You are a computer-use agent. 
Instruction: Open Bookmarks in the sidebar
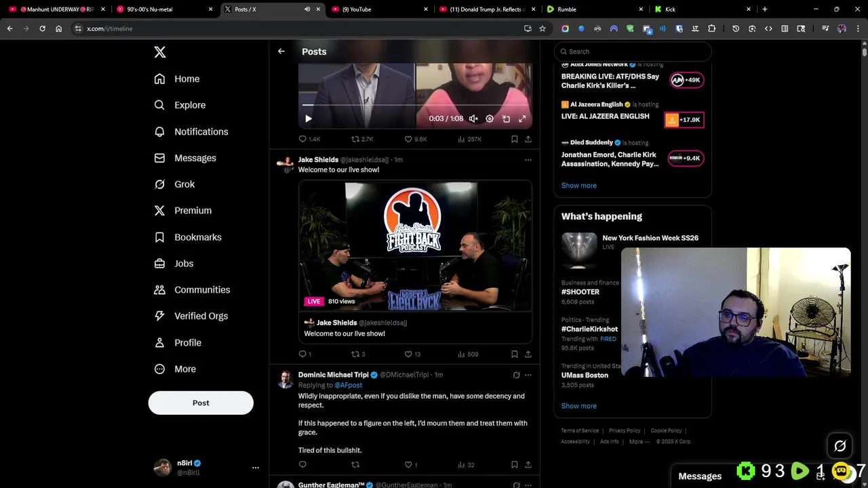(x=188, y=237)
